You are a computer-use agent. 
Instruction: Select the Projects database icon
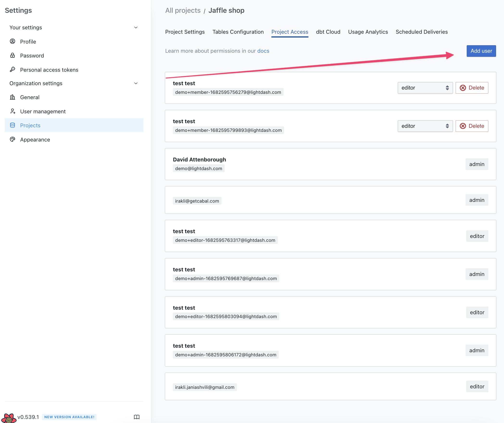(x=13, y=125)
